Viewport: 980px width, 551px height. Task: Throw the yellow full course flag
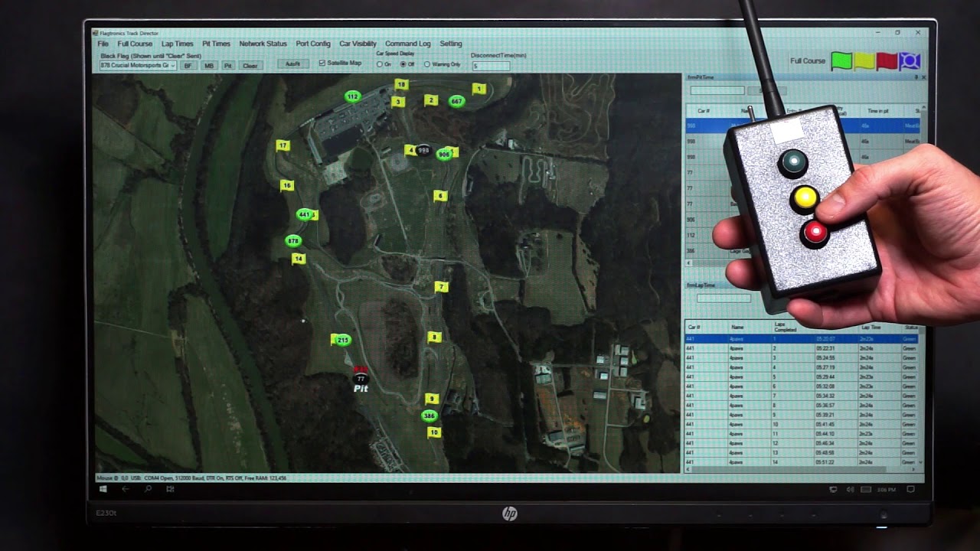(864, 60)
